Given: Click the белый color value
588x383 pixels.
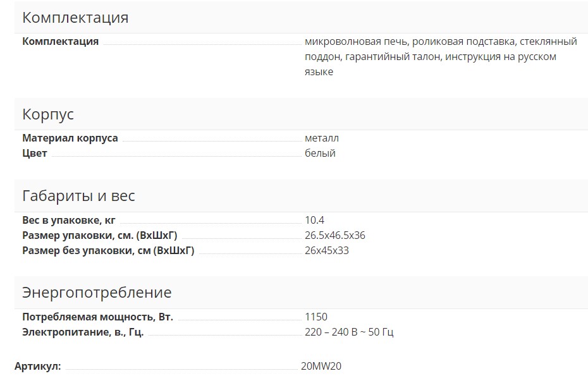Looking at the screenshot, I should [320, 153].
